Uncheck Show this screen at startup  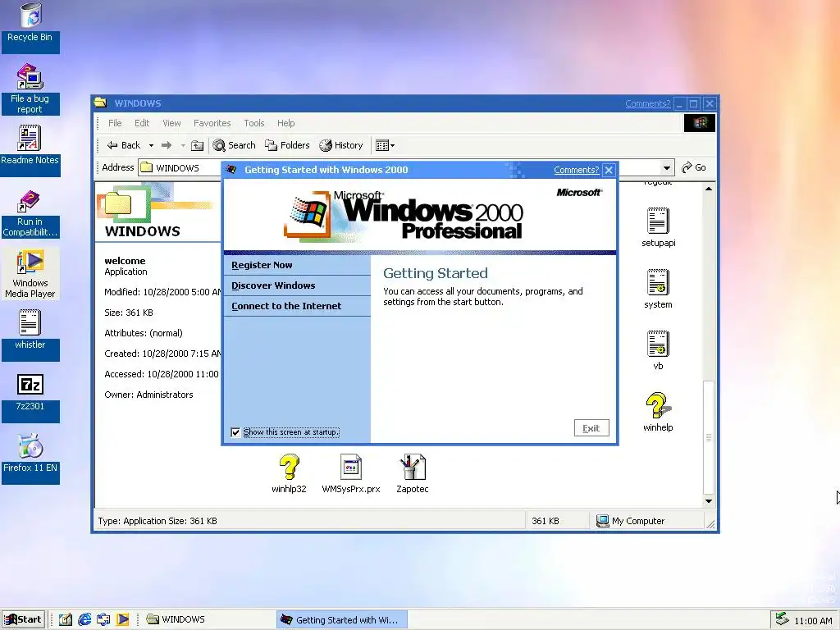point(235,432)
